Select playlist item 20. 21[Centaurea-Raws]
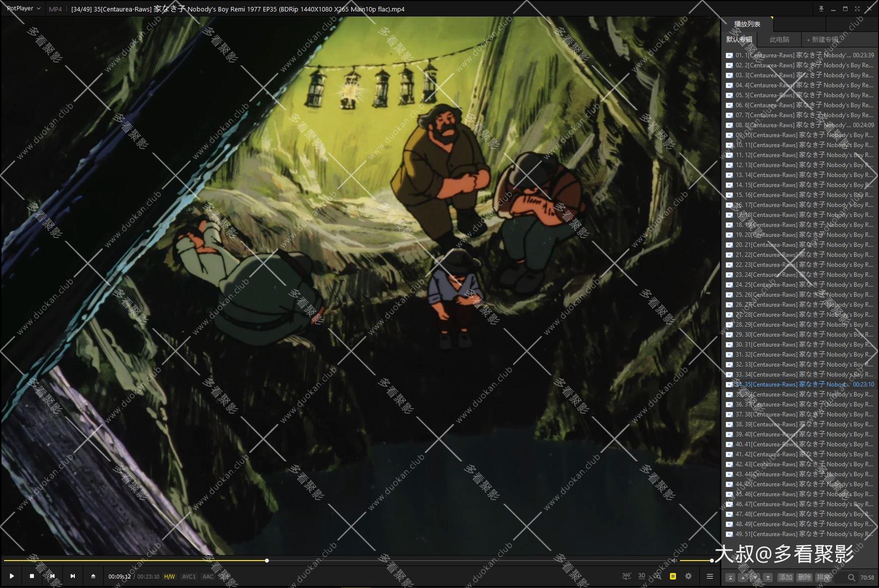Image resolution: width=879 pixels, height=588 pixels. [800, 245]
